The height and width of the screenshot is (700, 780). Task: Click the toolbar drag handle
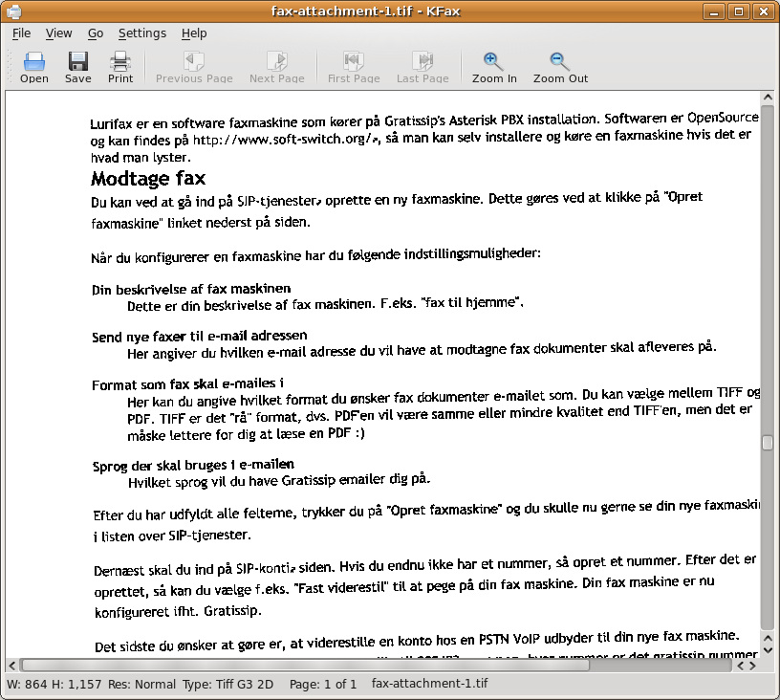click(x=10, y=67)
